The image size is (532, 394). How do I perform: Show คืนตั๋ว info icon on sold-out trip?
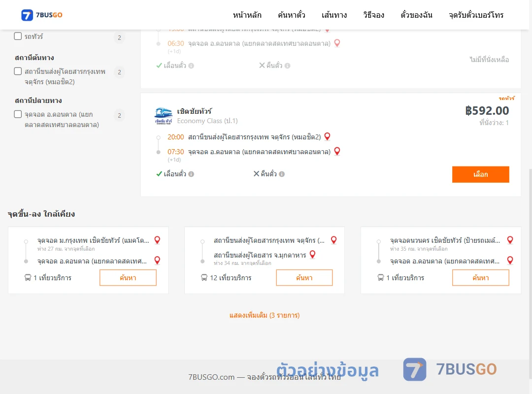point(287,66)
